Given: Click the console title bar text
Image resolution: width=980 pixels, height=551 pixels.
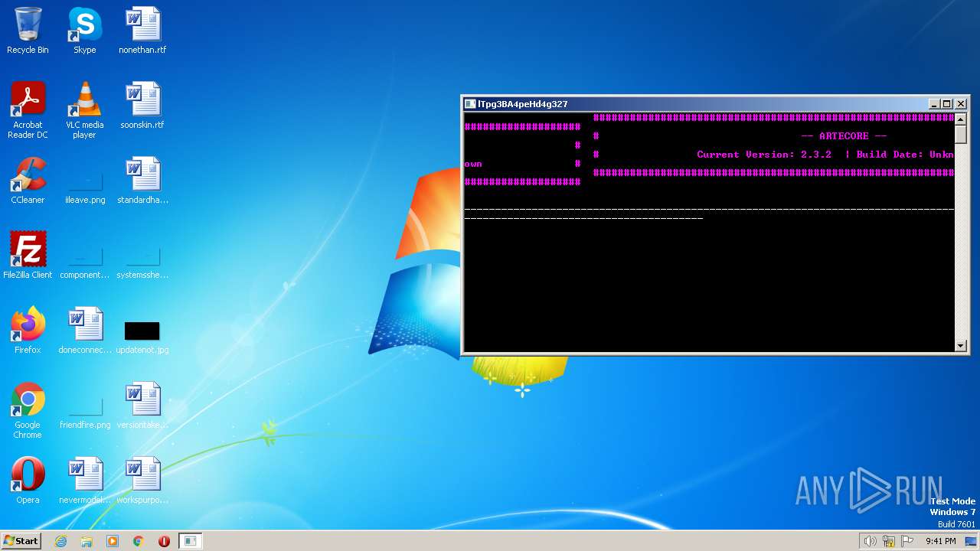Looking at the screenshot, I should (523, 104).
